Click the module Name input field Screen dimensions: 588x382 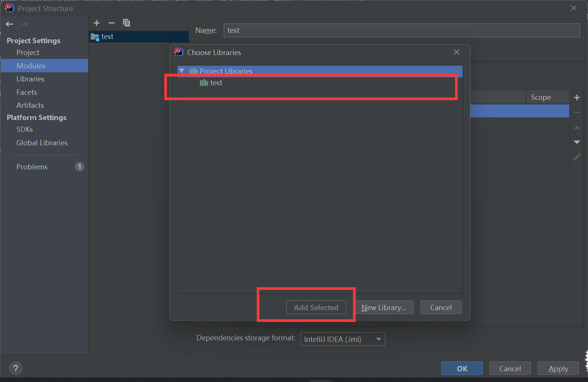point(402,30)
